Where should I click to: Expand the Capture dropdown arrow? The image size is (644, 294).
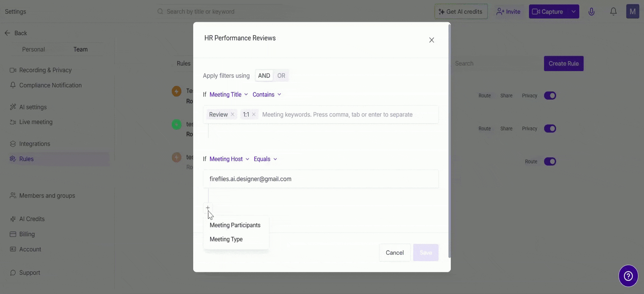[x=574, y=12]
